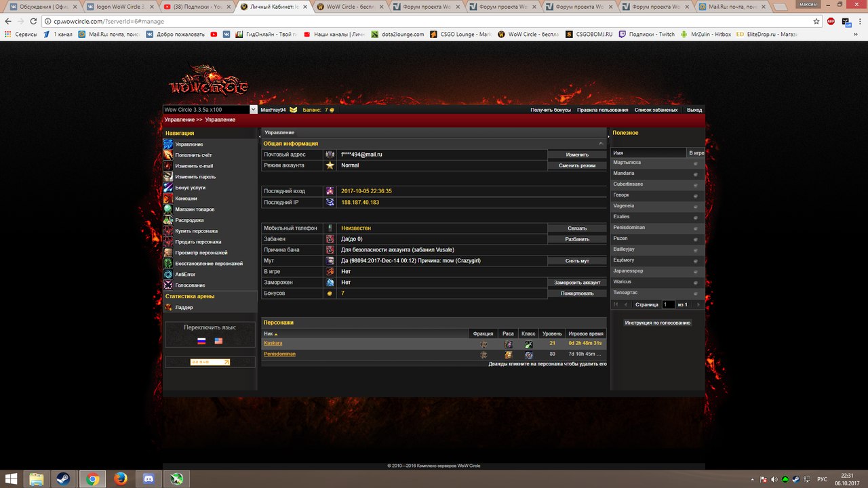Switch language with the Russian flag icon
868x488 pixels.
pos(201,341)
